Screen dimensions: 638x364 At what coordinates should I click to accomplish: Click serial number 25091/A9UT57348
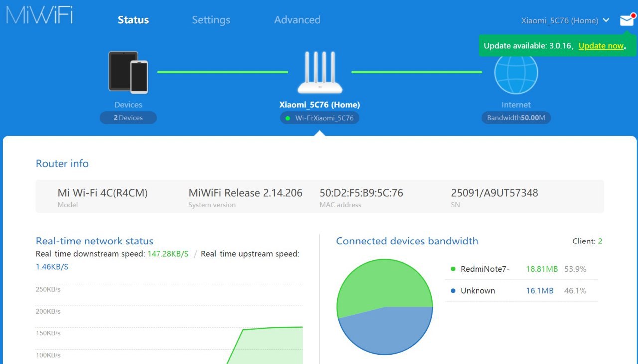[494, 193]
